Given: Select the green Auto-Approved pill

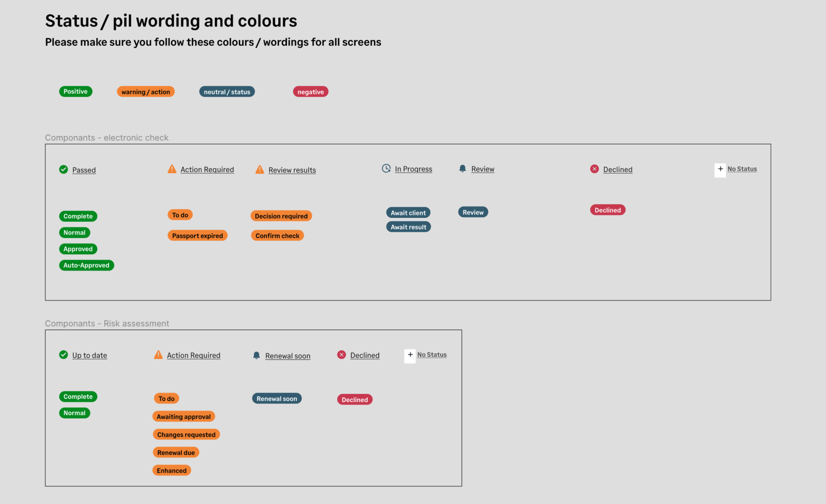Looking at the screenshot, I should click(x=87, y=265).
